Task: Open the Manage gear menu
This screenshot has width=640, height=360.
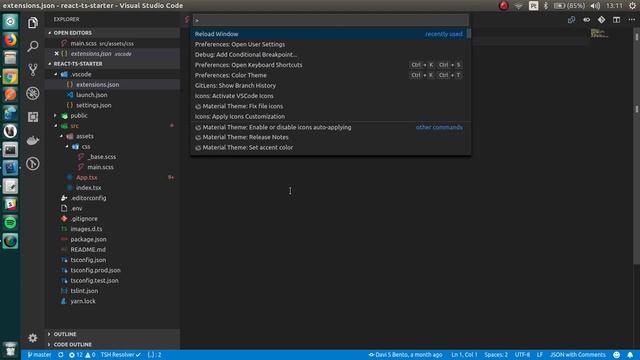Action: point(33,338)
